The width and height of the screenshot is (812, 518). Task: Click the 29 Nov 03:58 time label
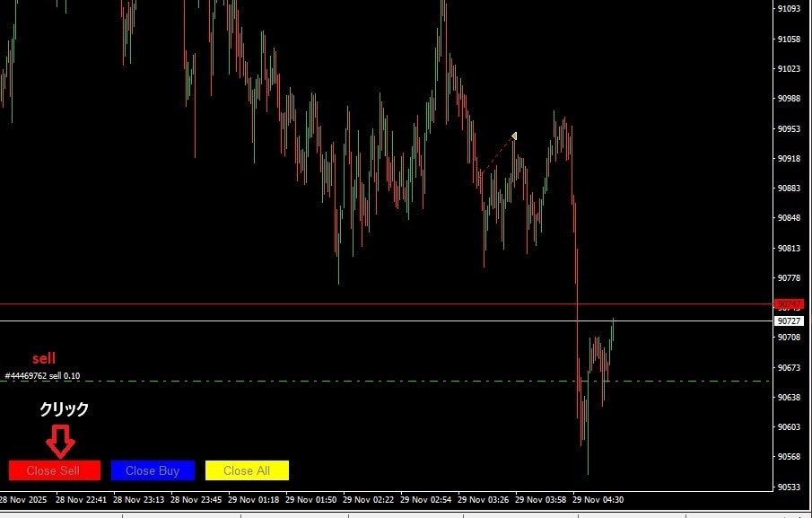(541, 500)
